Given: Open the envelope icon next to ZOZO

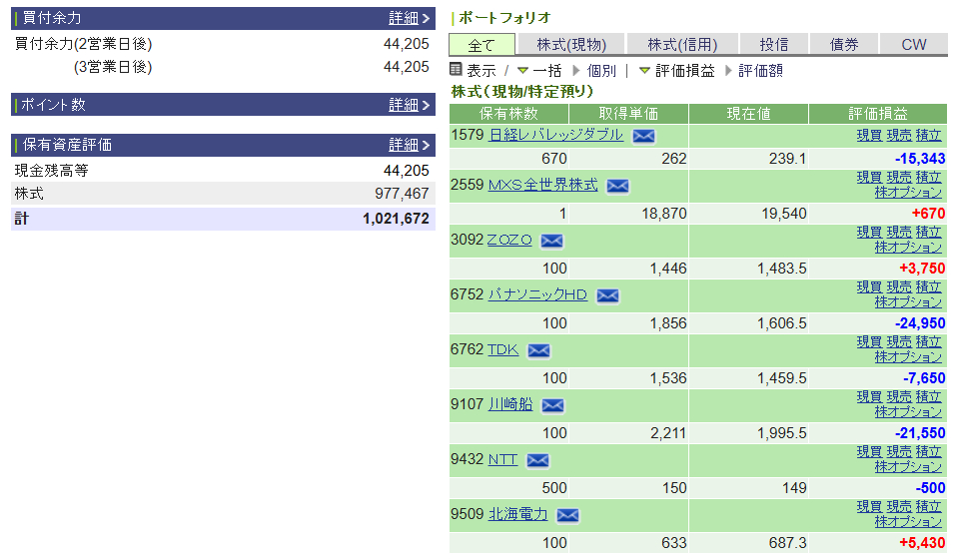Looking at the screenshot, I should click(x=551, y=241).
